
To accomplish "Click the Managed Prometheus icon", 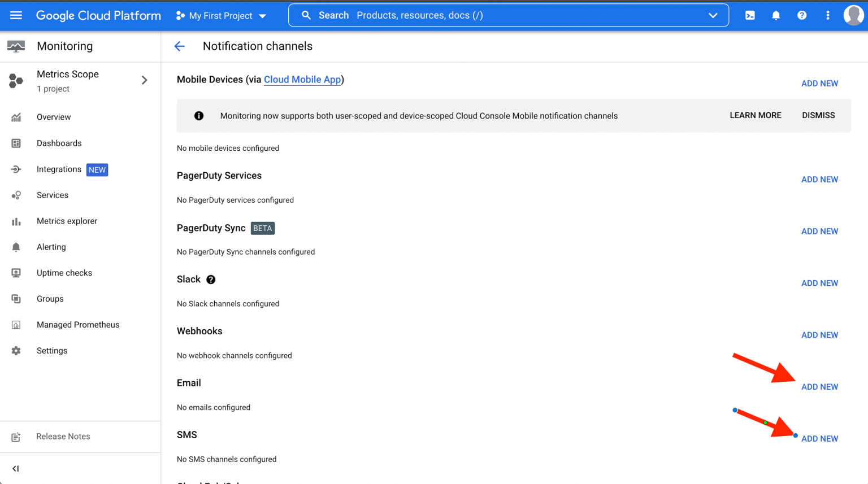I will [16, 325].
